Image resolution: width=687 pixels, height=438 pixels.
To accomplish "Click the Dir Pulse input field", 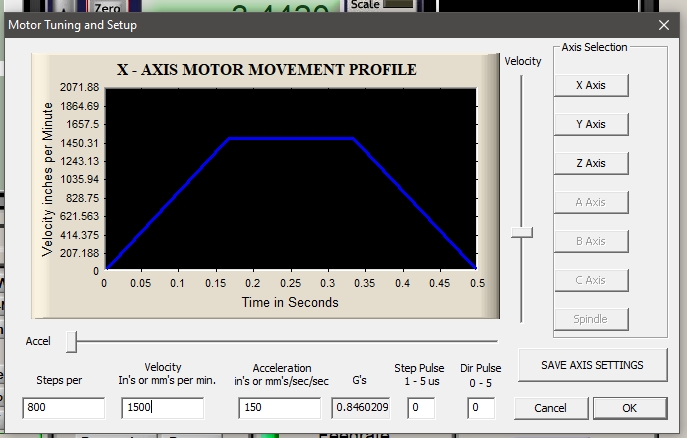I will [481, 408].
